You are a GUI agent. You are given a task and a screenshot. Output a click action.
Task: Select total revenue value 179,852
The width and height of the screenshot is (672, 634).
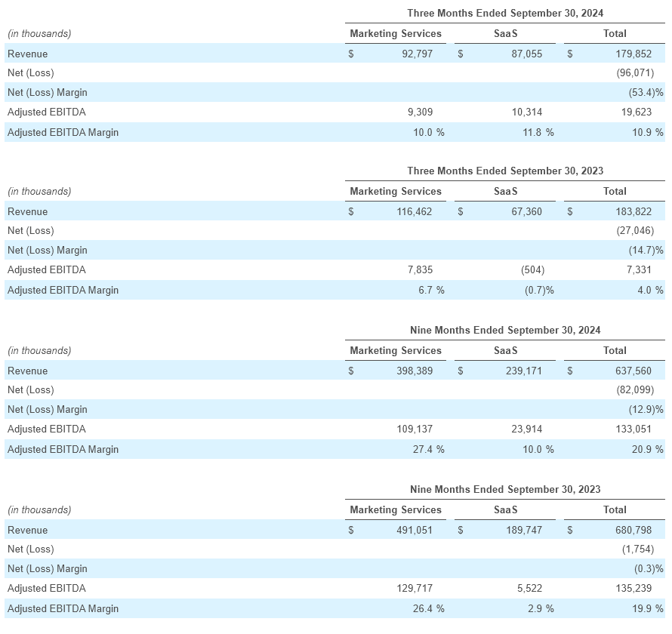tap(633, 54)
